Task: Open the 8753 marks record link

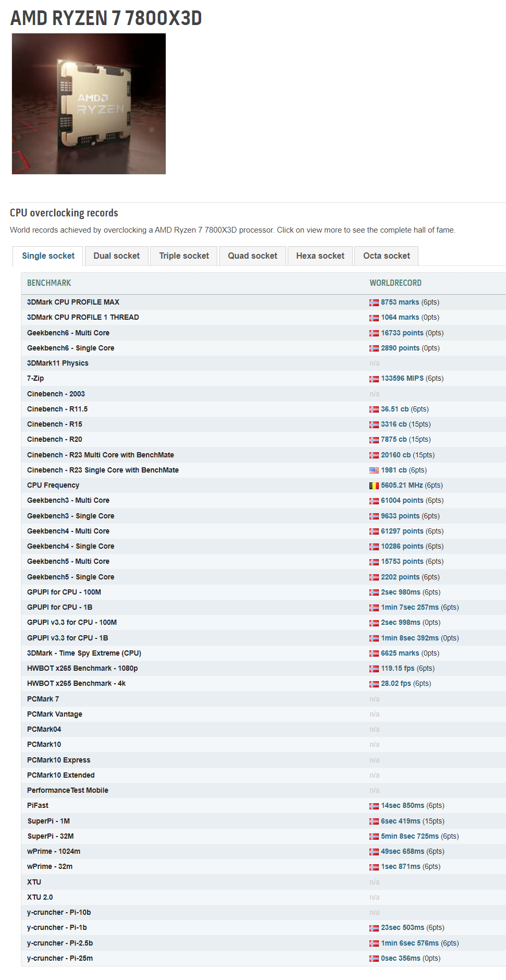Action: (x=400, y=302)
